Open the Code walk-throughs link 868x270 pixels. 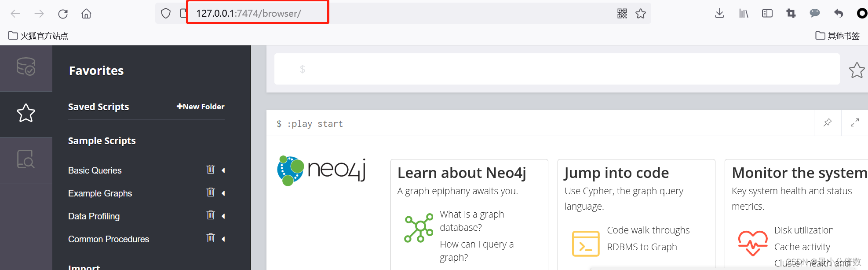pos(648,230)
